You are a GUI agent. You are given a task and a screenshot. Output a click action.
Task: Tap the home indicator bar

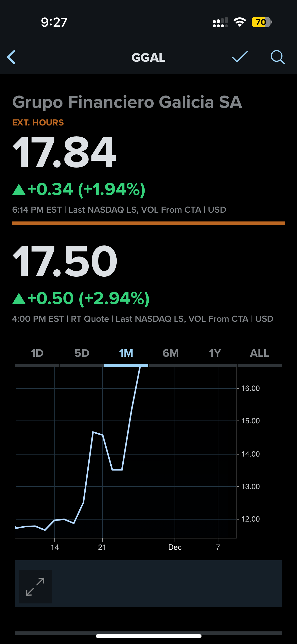coord(148,636)
